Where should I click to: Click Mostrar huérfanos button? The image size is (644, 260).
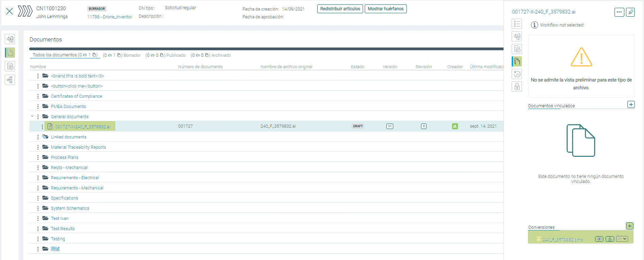click(x=386, y=9)
